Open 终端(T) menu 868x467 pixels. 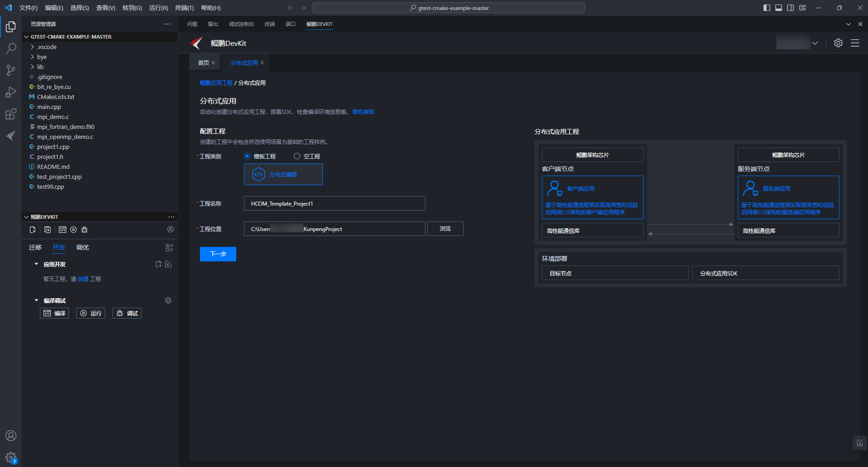pyautogui.click(x=185, y=8)
